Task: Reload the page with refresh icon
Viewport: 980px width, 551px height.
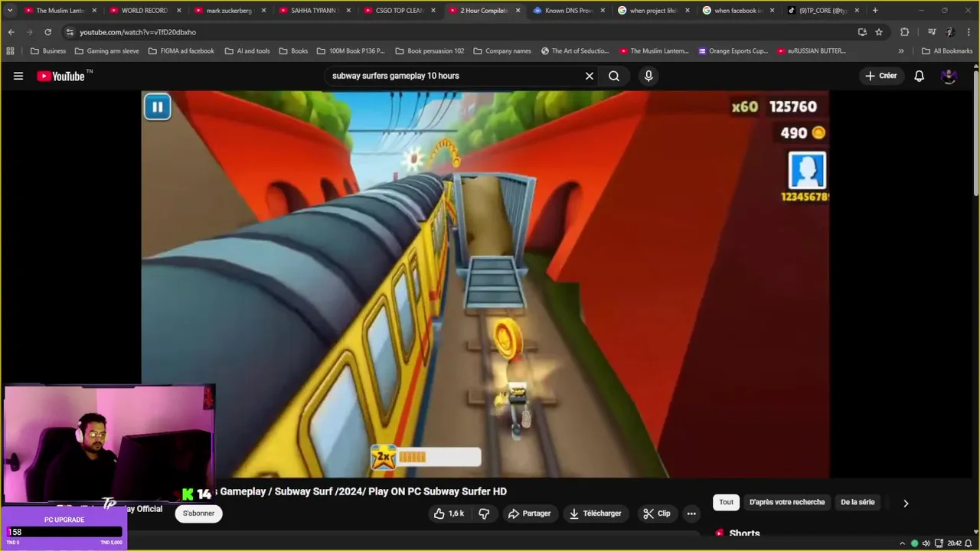Action: coord(47,32)
